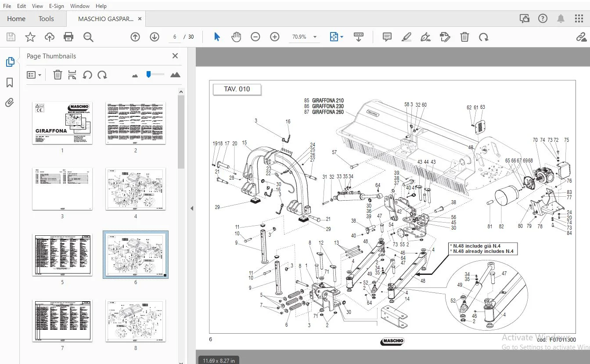Viewport: 590px width, 364px height.
Task: Click the thumbnails panel scroll-up arrow
Action: click(181, 91)
